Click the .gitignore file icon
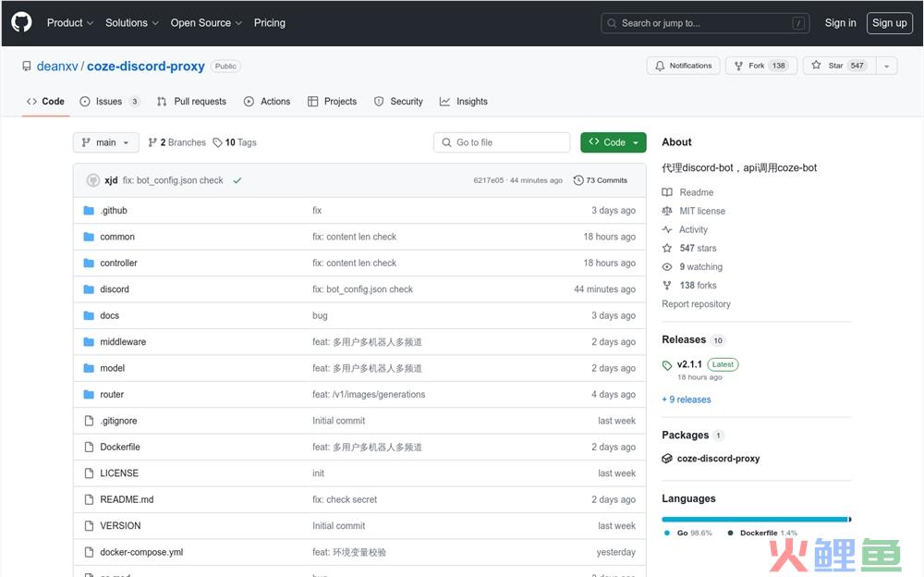 [x=89, y=421]
